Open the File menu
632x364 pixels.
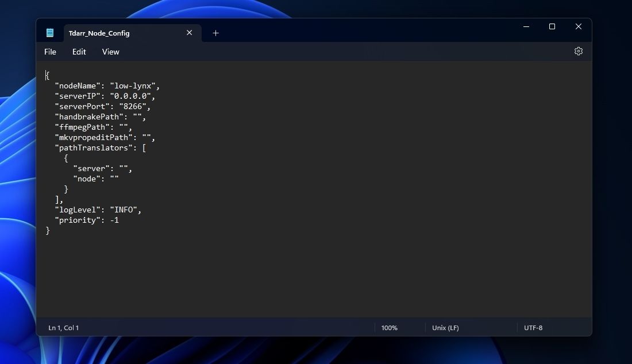50,52
